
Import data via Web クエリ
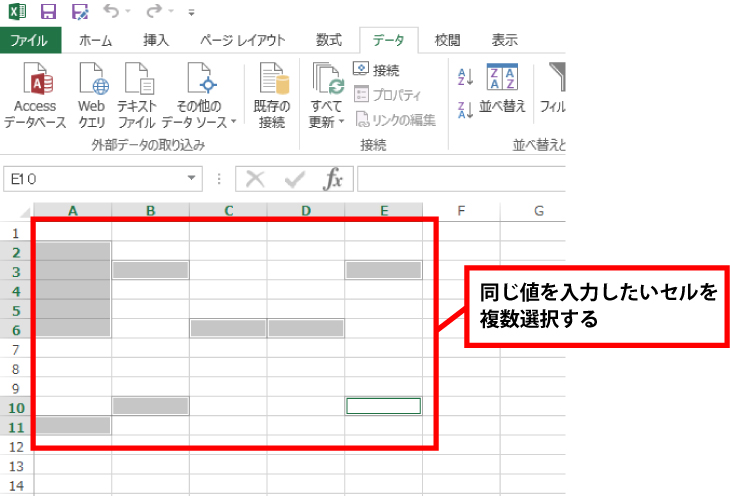[x=92, y=96]
